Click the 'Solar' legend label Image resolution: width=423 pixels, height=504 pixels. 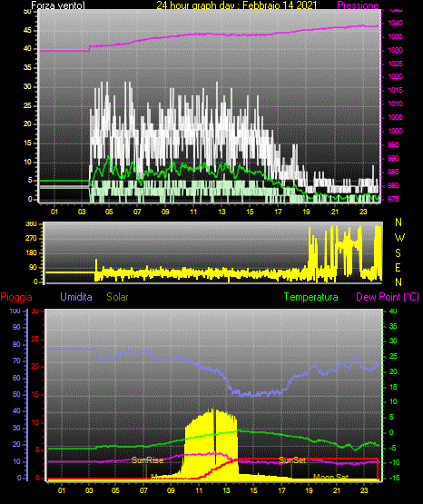118,297
